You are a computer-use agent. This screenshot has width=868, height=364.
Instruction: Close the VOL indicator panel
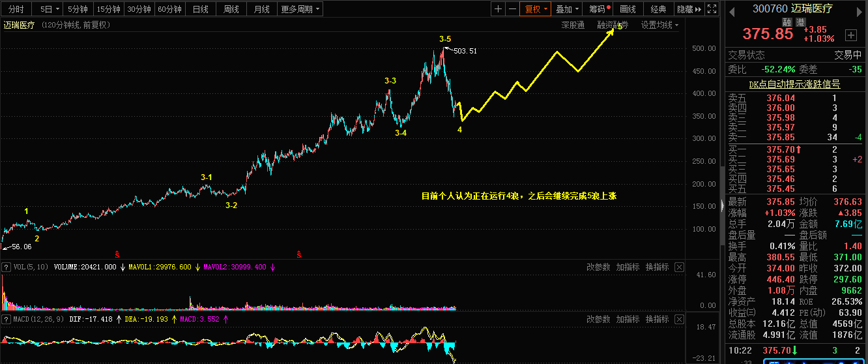click(x=679, y=267)
